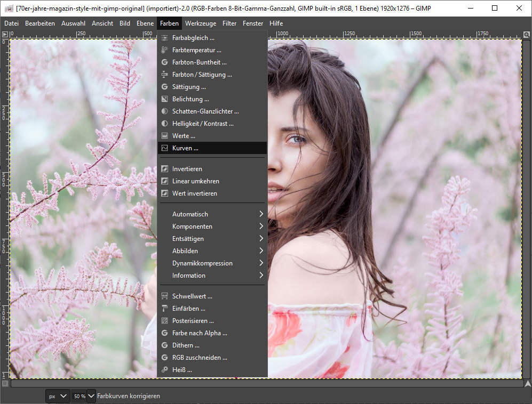Open the Filter menu
The image size is (532, 404).
click(229, 23)
